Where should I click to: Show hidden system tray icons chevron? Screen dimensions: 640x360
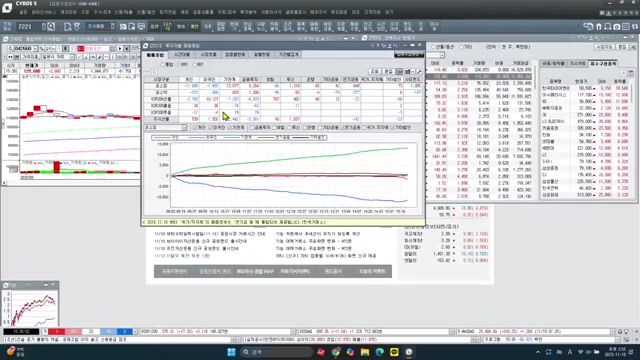point(538,352)
